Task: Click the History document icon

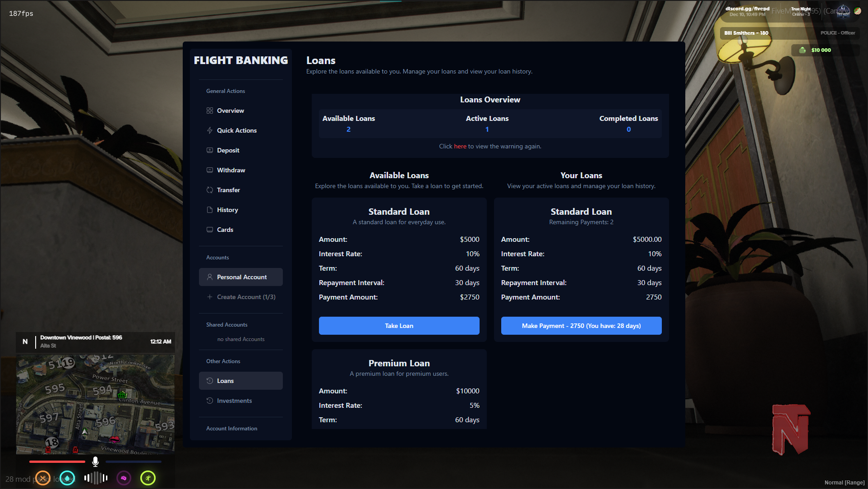Action: 210,210
